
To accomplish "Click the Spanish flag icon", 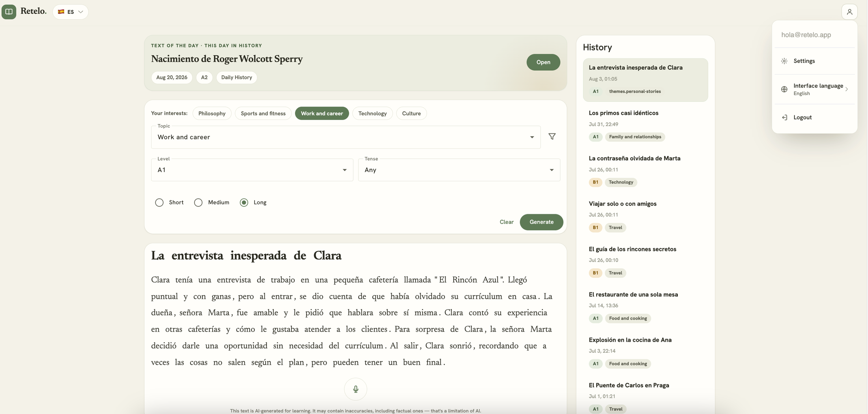I will coord(61,12).
